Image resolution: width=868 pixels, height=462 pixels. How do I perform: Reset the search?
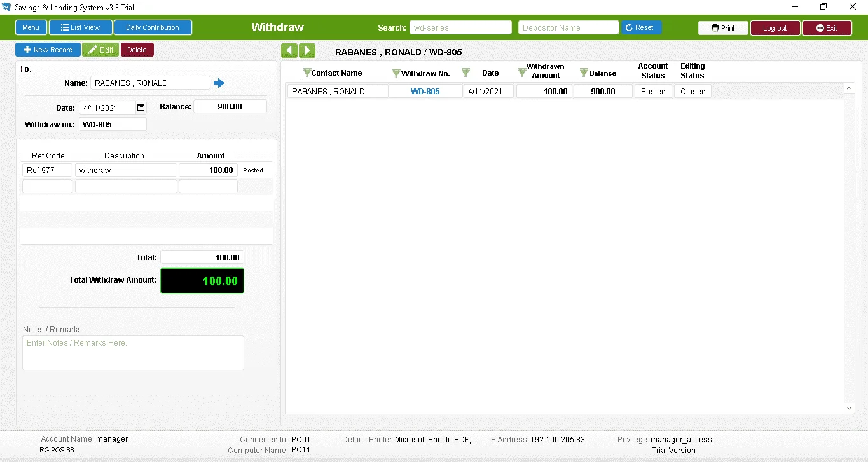click(x=641, y=27)
